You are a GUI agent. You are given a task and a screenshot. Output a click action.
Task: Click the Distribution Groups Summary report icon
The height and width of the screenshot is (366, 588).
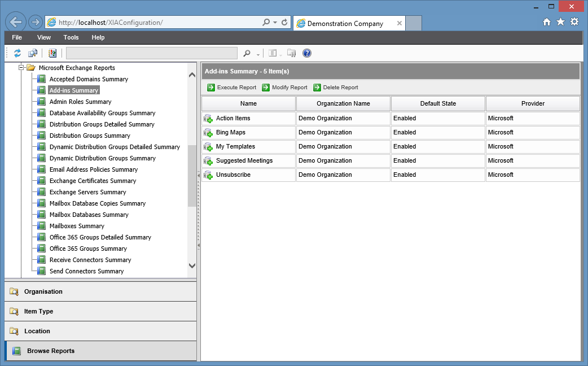pos(42,136)
